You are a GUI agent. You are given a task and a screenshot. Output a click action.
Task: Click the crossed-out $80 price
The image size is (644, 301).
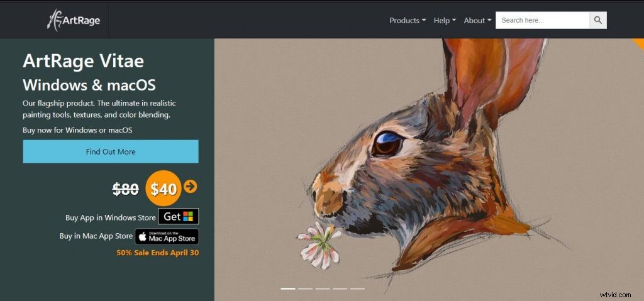tap(126, 189)
